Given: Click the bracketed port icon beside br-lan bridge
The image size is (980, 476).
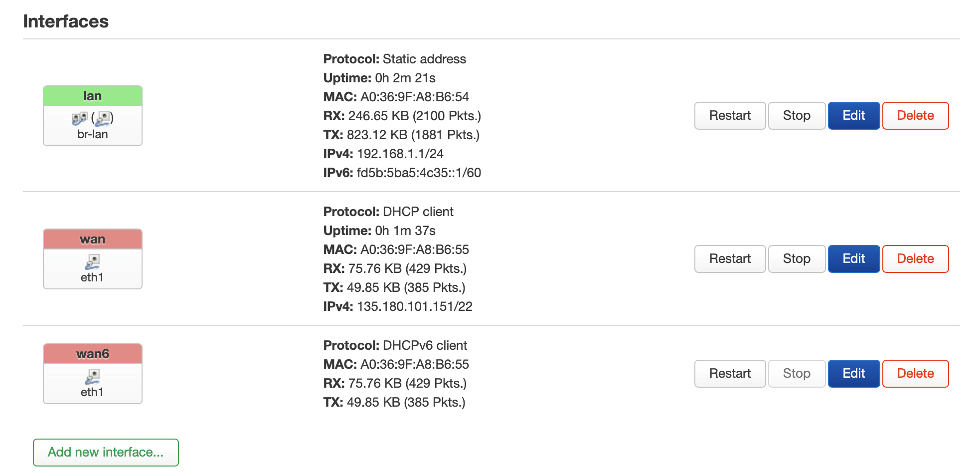Looking at the screenshot, I should (x=103, y=118).
